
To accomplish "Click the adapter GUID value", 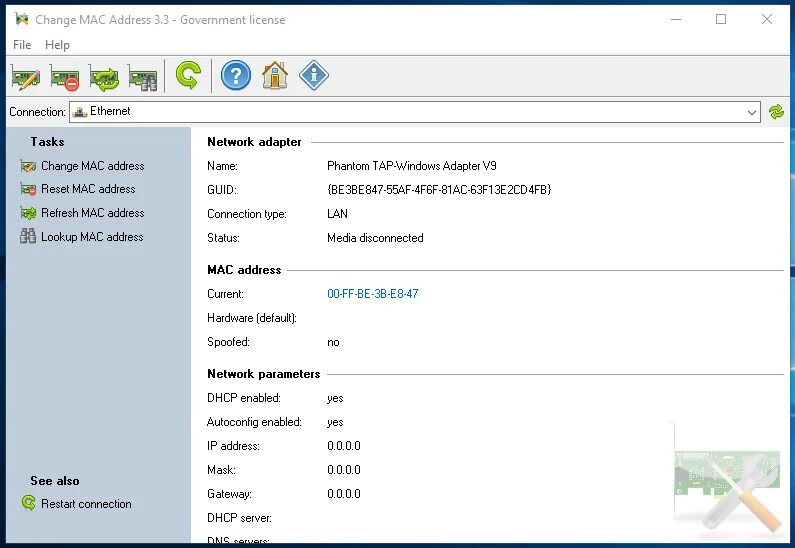I will (439, 190).
